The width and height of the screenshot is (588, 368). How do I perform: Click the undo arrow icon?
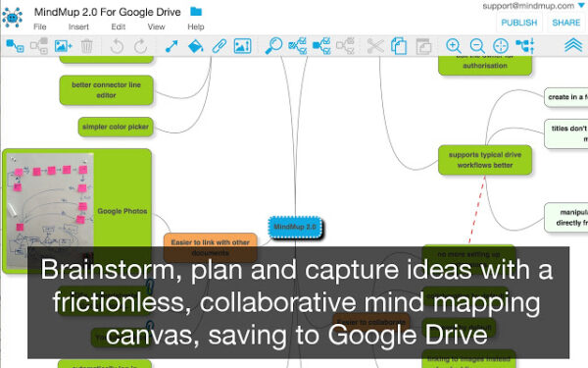[x=117, y=46]
